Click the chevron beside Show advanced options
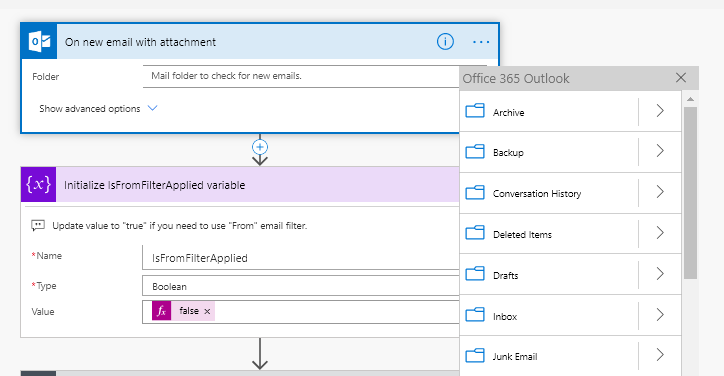The height and width of the screenshot is (376, 724). coord(152,108)
